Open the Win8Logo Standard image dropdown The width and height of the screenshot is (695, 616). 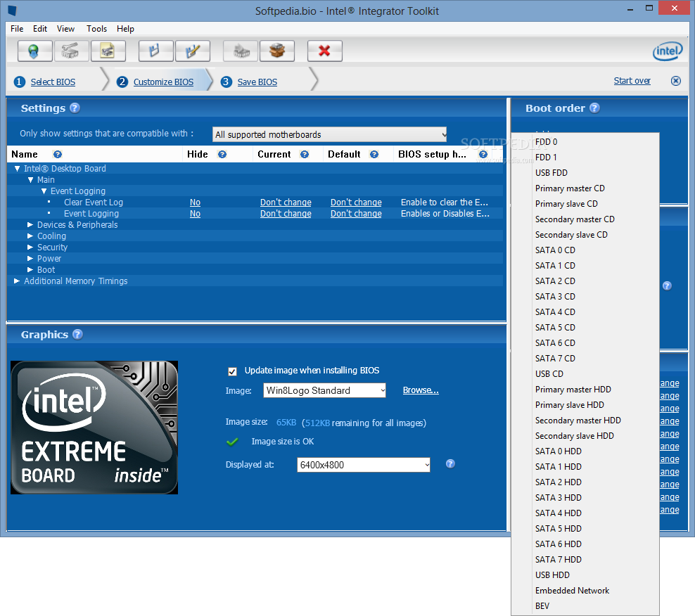pyautogui.click(x=324, y=390)
